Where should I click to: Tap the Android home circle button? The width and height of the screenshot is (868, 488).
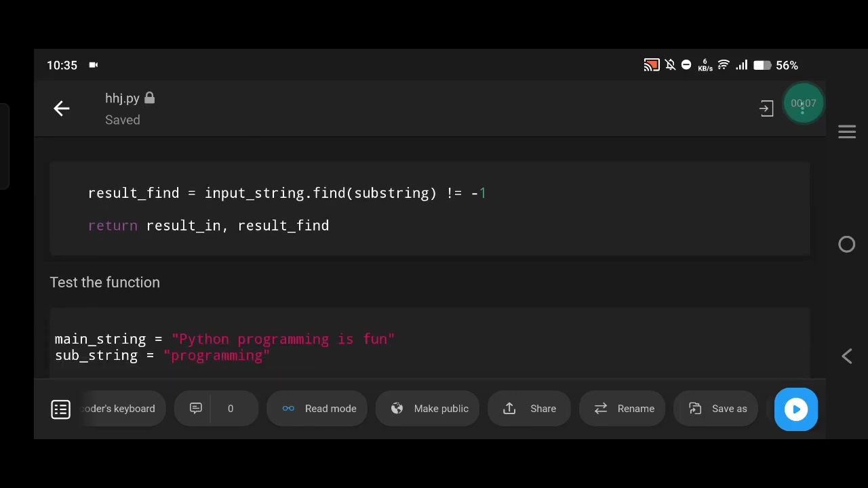[847, 244]
